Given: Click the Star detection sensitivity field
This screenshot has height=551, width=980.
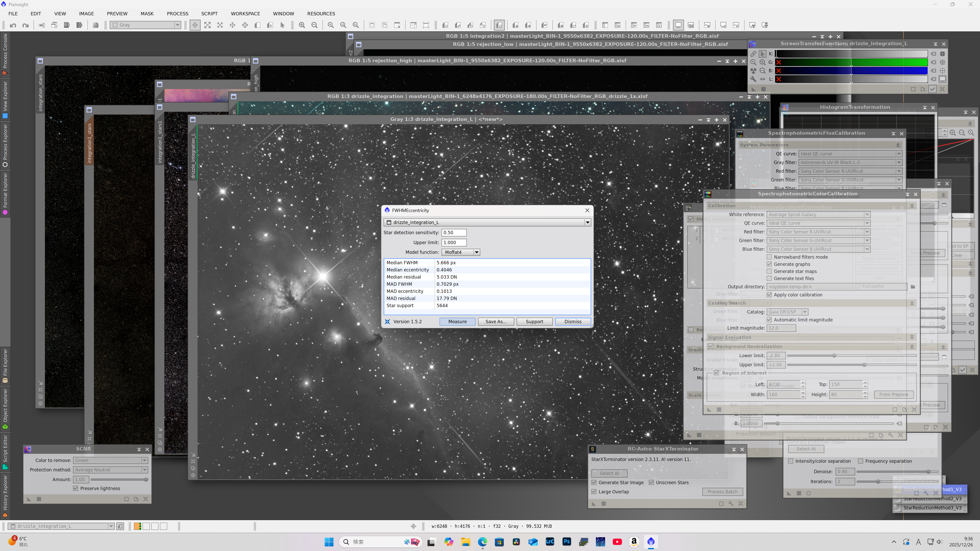Looking at the screenshot, I should [x=454, y=232].
